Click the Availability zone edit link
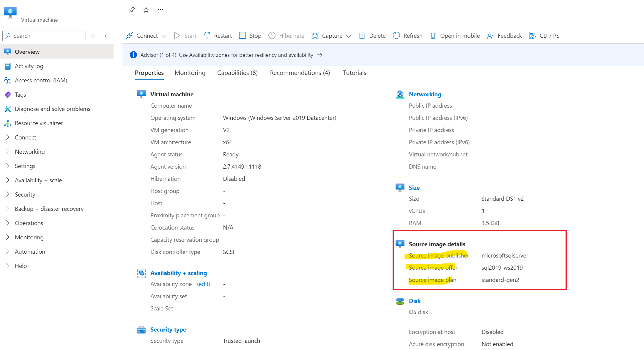The width and height of the screenshot is (644, 350). pyautogui.click(x=204, y=284)
